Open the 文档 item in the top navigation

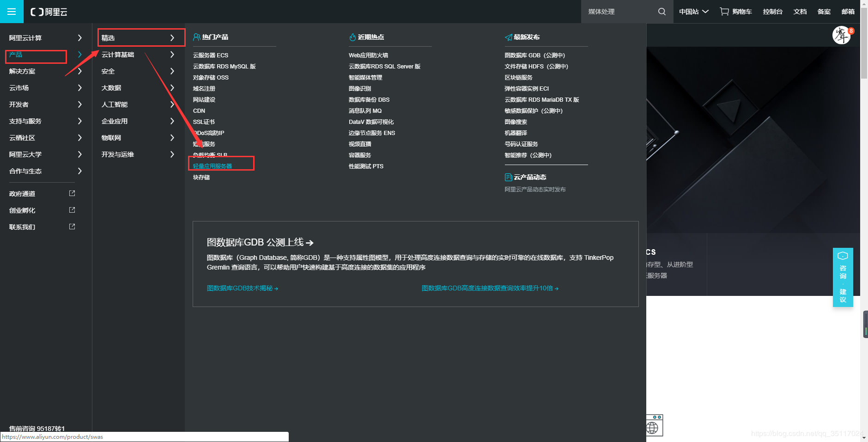(800, 12)
